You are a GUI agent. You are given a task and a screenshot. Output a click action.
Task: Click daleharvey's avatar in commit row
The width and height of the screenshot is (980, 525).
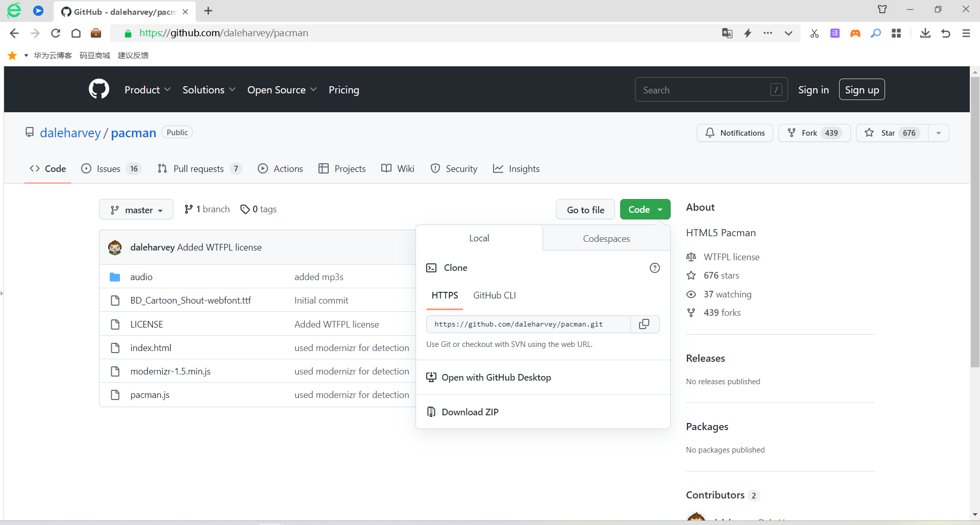[x=115, y=247]
